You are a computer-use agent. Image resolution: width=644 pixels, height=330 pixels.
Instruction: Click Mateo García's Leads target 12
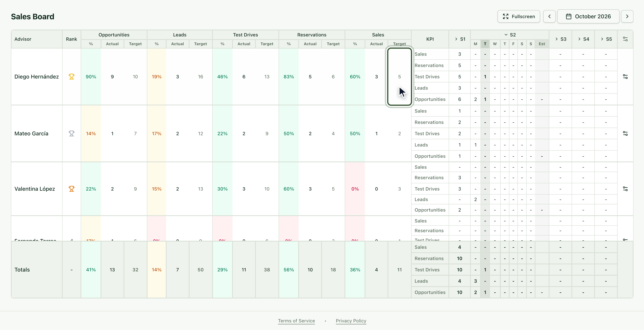(200, 133)
